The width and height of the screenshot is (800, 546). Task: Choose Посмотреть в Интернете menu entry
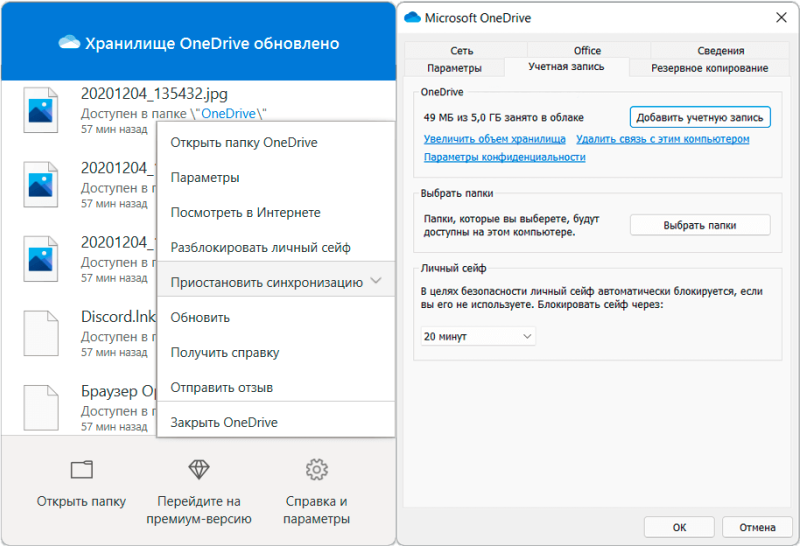click(x=276, y=212)
